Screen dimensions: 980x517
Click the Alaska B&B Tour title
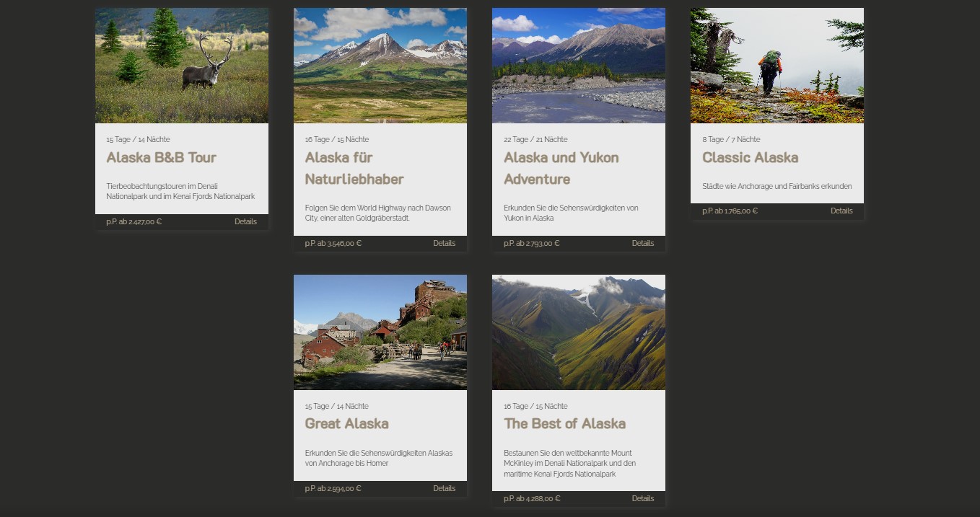point(161,157)
